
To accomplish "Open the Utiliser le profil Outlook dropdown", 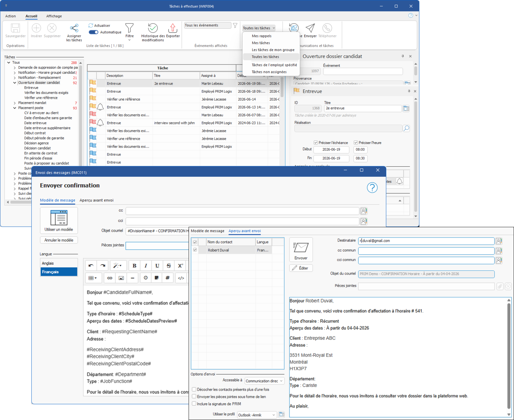I will tap(257, 415).
